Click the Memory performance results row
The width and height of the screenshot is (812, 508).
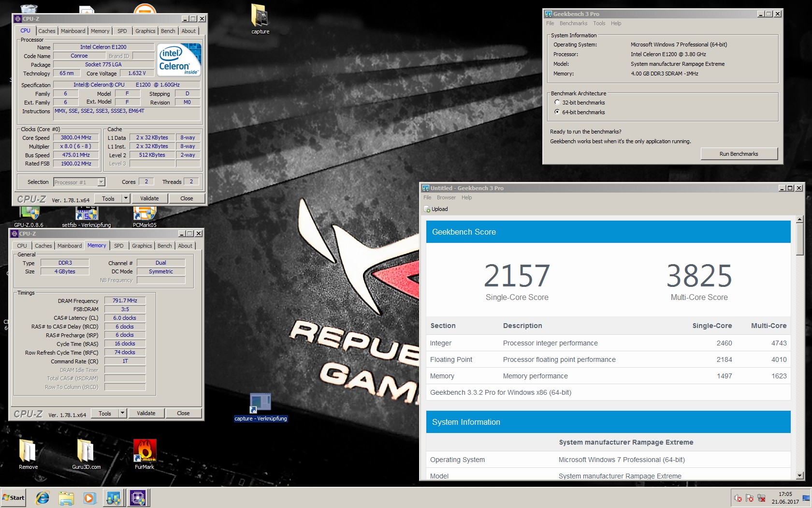[x=608, y=376]
